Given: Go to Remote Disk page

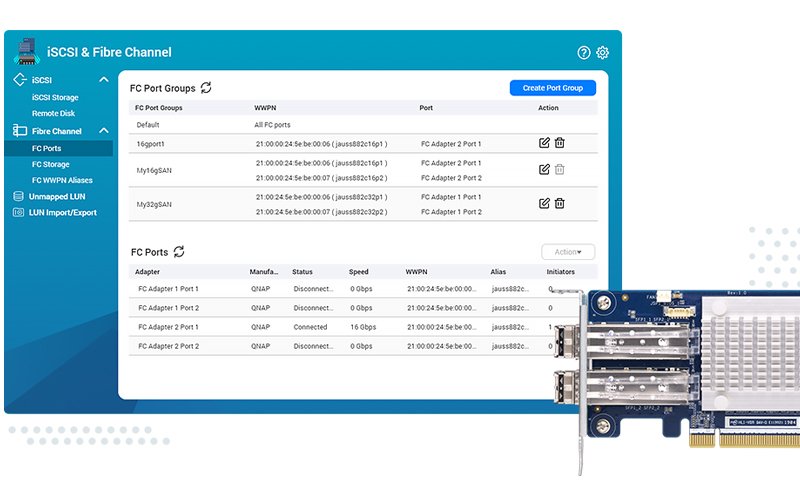Looking at the screenshot, I should pos(53,114).
